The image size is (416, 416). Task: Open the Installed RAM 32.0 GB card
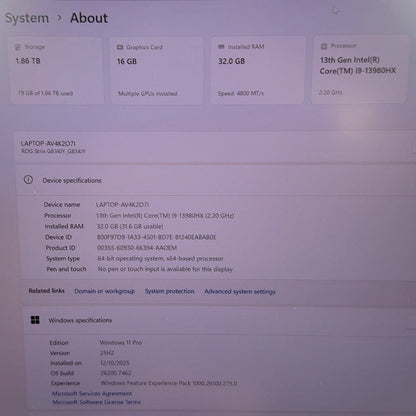coord(258,70)
